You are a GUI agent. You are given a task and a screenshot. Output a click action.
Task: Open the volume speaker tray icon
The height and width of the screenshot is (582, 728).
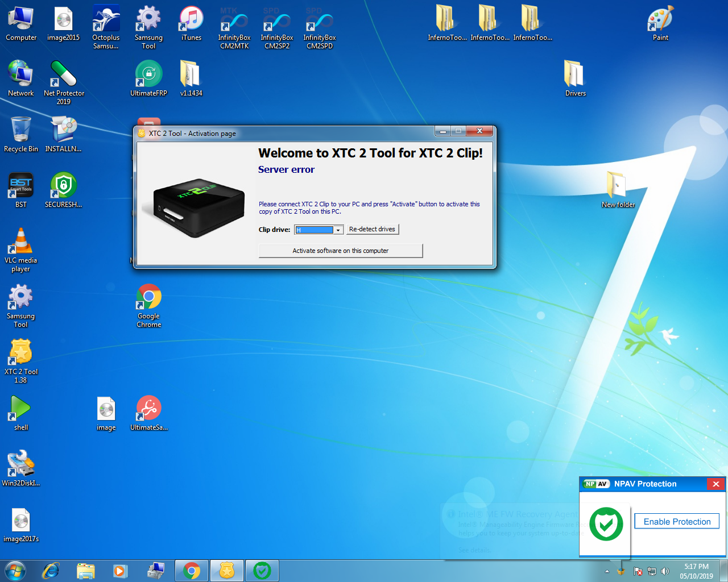pos(665,571)
